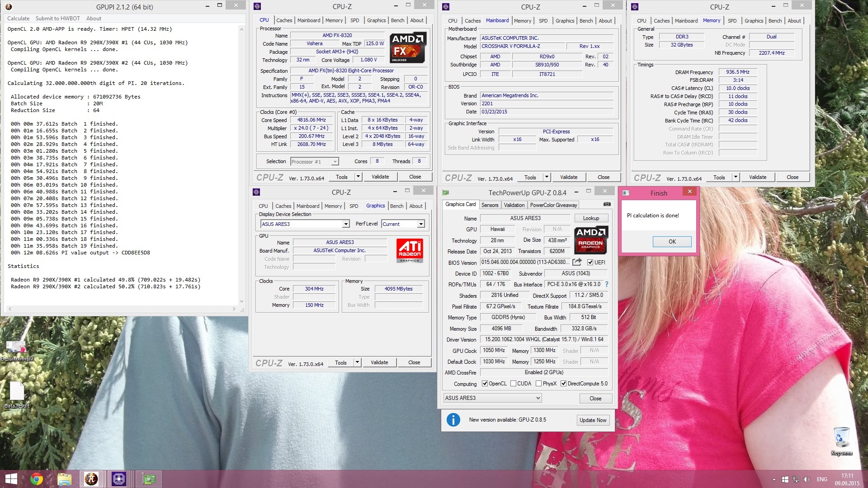868x488 pixels.
Task: Toggle the DirectCompute 5.0 checkbox
Action: (x=563, y=384)
